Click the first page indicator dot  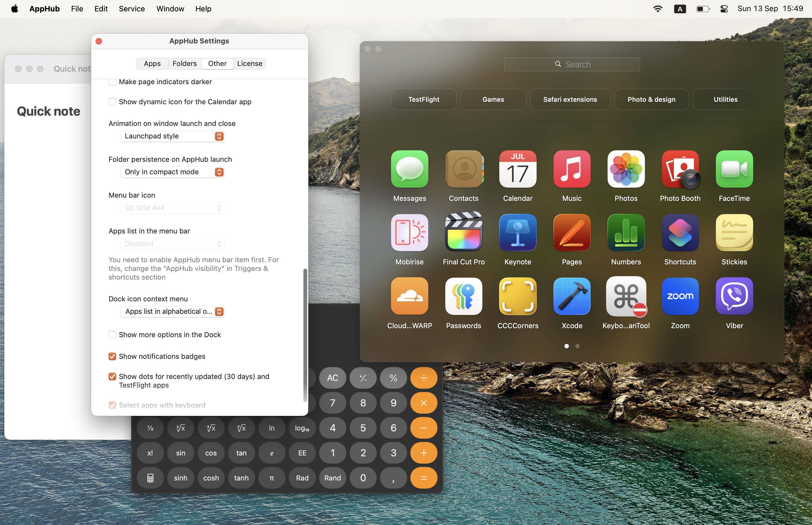click(x=567, y=346)
